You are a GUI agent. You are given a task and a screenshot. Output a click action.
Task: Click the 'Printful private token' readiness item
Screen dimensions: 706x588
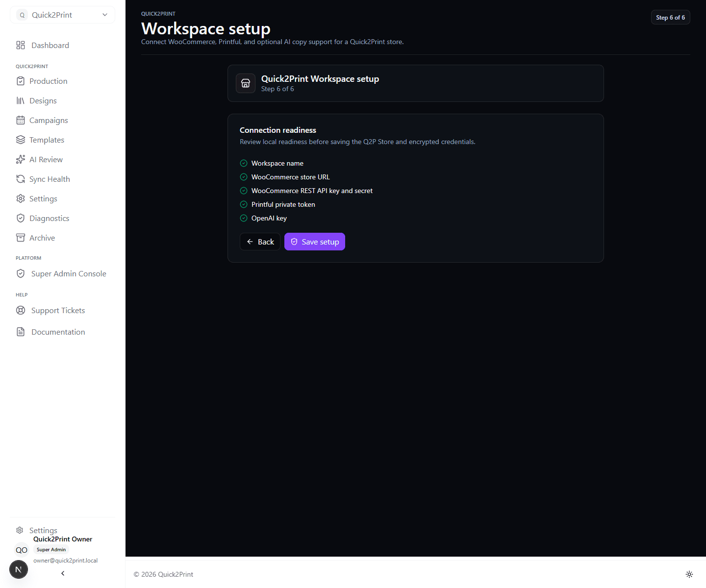coord(283,204)
